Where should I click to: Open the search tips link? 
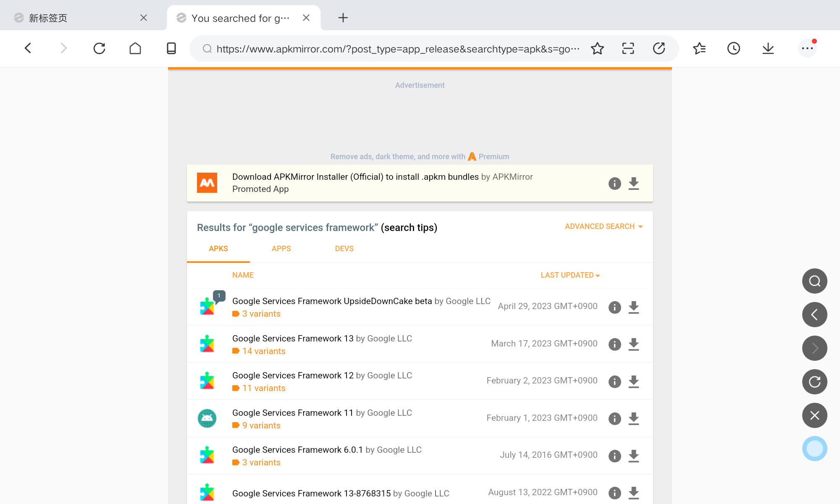[409, 228]
